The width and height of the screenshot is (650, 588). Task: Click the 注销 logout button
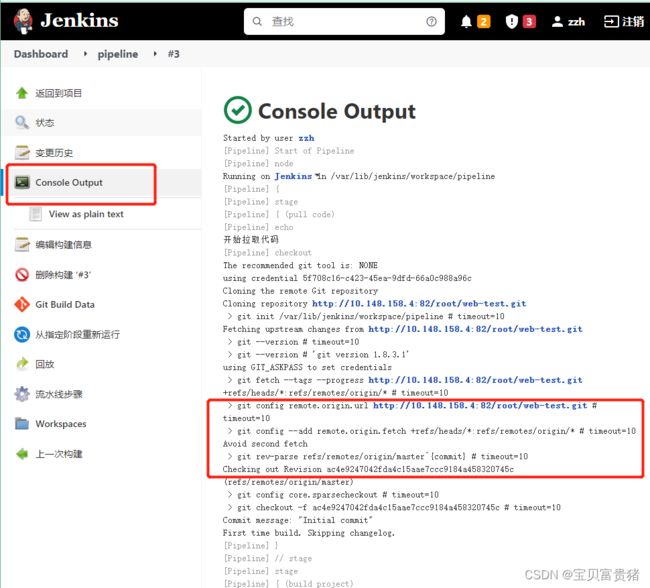click(624, 22)
